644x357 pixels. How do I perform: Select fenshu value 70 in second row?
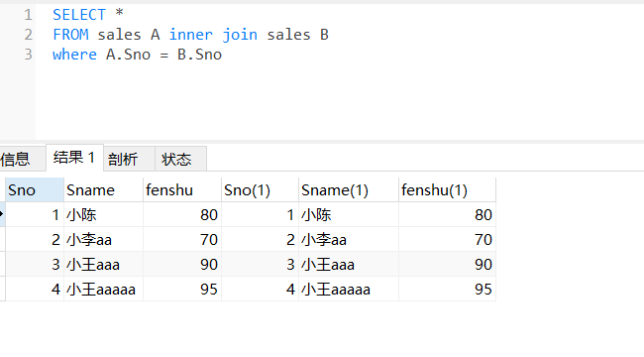click(182, 239)
